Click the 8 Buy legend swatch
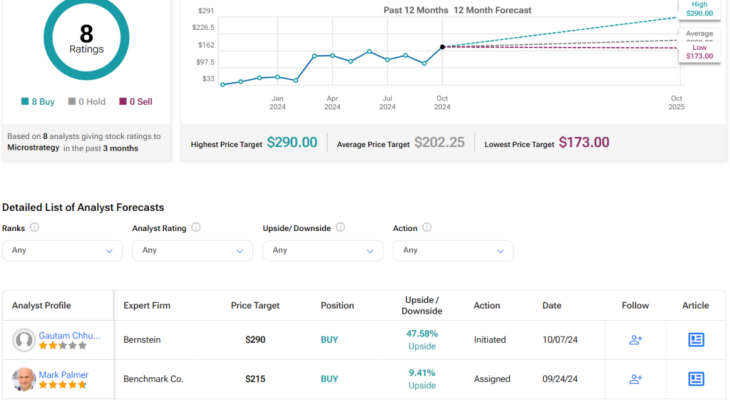The height and width of the screenshot is (400, 730). point(25,101)
